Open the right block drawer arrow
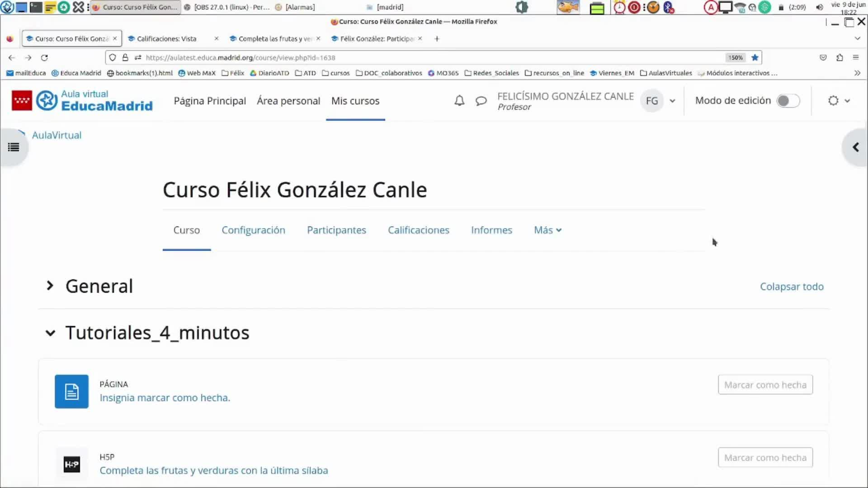The image size is (868, 488). (x=855, y=147)
